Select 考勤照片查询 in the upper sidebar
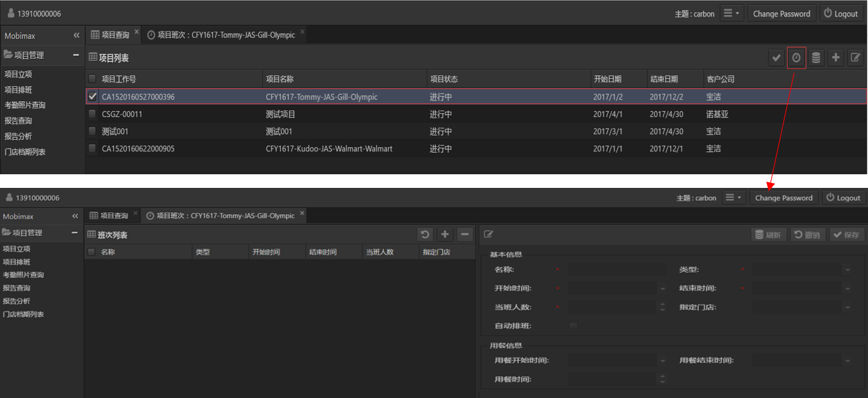 click(25, 105)
